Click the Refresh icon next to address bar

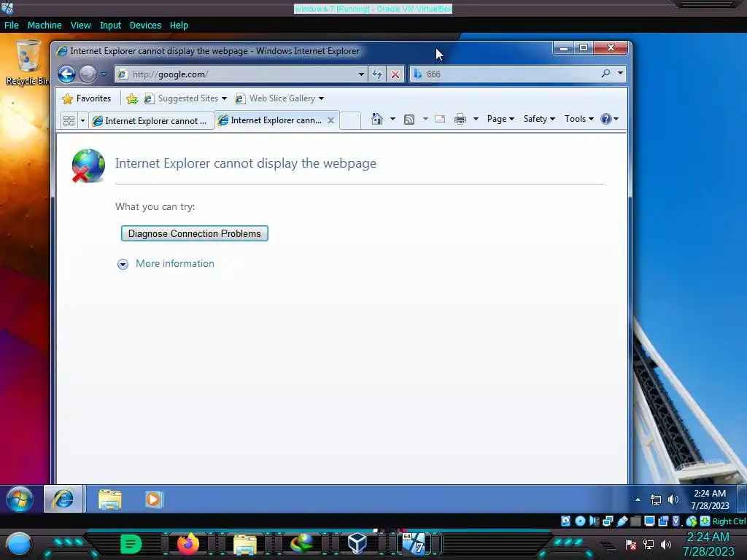click(x=377, y=74)
